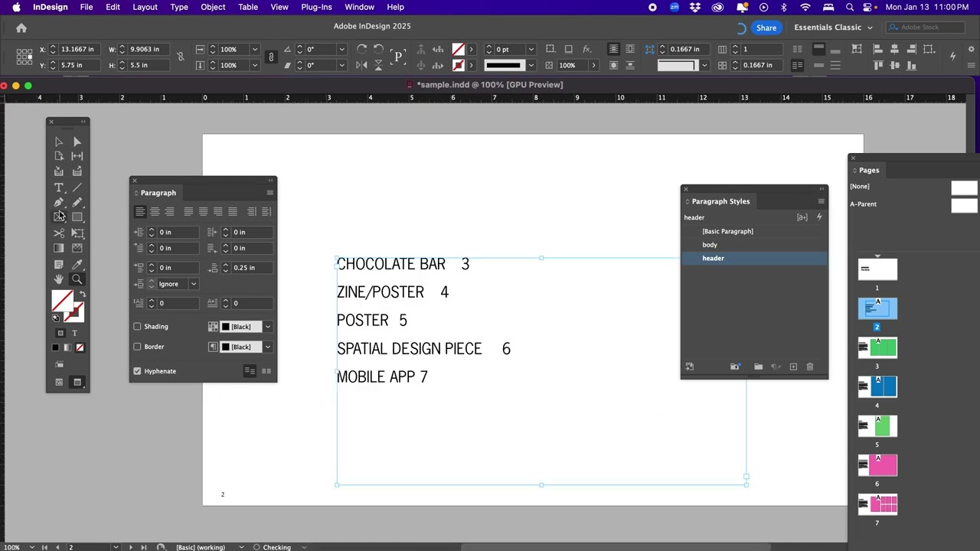The height and width of the screenshot is (551, 980).
Task: Click the delete style trash icon
Action: 810,367
